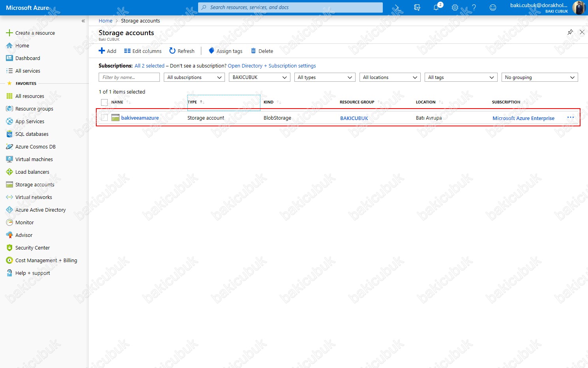Click the All 2 selected subscriptions link
Viewport: 588px width, 368px height.
point(150,66)
